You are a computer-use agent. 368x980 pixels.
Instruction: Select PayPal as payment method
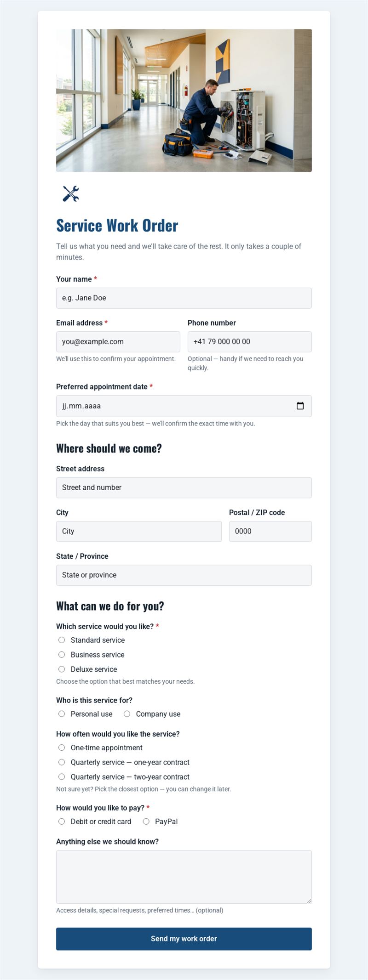pyautogui.click(x=146, y=821)
